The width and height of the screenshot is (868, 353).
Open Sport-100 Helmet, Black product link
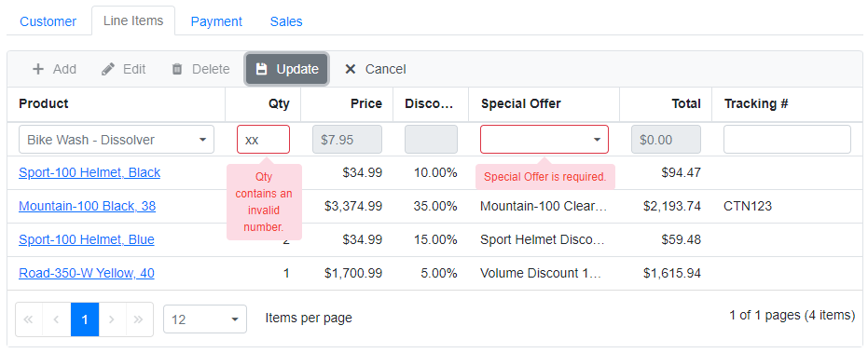(90, 172)
